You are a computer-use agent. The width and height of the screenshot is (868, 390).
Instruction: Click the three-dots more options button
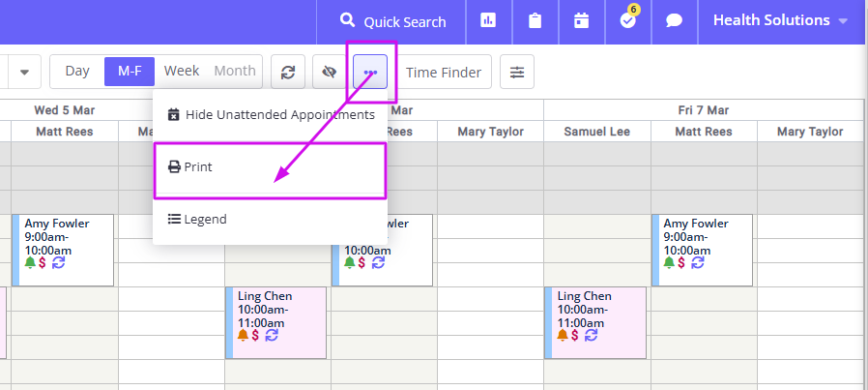pyautogui.click(x=370, y=72)
